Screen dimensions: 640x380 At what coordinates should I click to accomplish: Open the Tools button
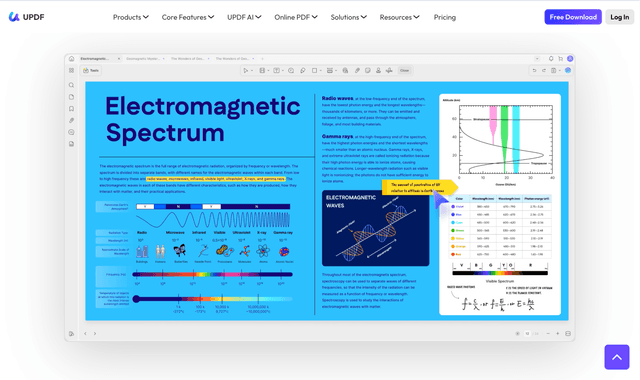[91, 71]
